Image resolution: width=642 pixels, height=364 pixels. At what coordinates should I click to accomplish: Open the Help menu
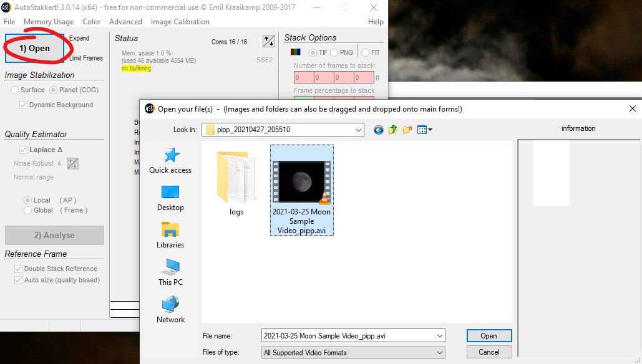[x=376, y=22]
